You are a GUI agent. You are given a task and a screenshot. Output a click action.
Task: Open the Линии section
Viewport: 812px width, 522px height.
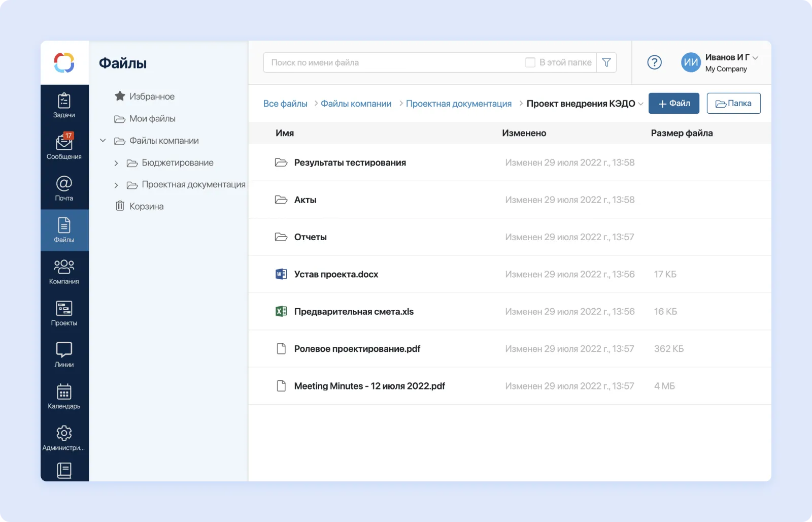64,353
